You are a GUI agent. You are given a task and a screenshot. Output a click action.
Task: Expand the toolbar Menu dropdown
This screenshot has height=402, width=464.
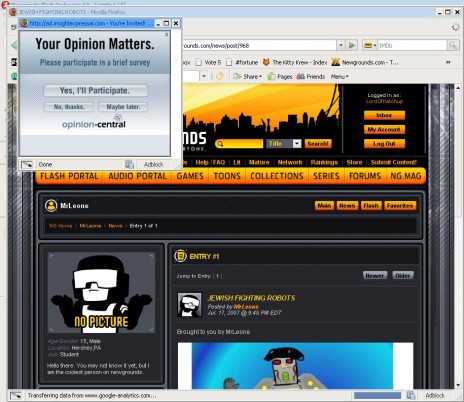[x=339, y=77]
